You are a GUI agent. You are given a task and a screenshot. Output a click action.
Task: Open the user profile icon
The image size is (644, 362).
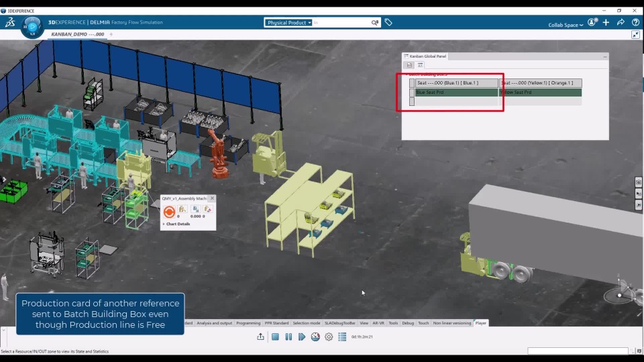(x=592, y=23)
